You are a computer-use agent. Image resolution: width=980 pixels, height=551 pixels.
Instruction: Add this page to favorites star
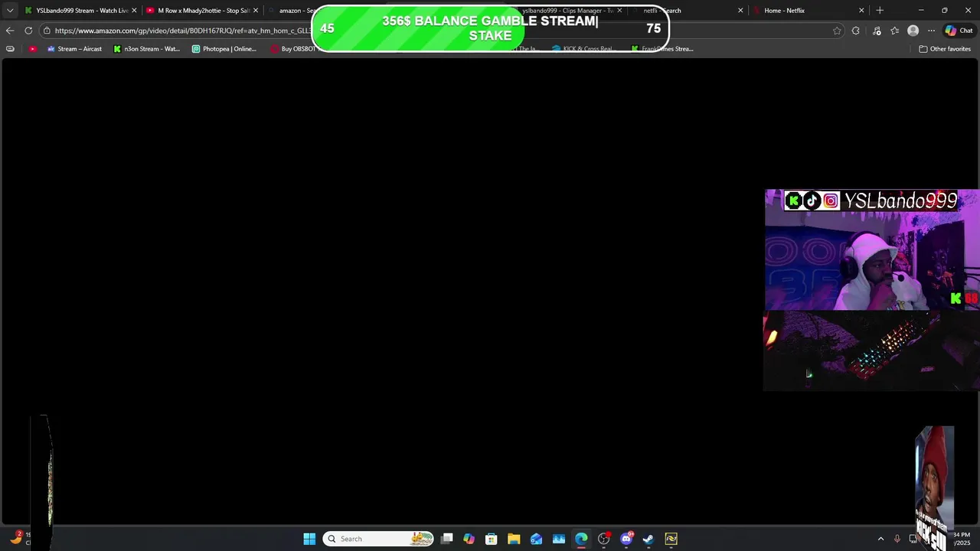(x=837, y=31)
